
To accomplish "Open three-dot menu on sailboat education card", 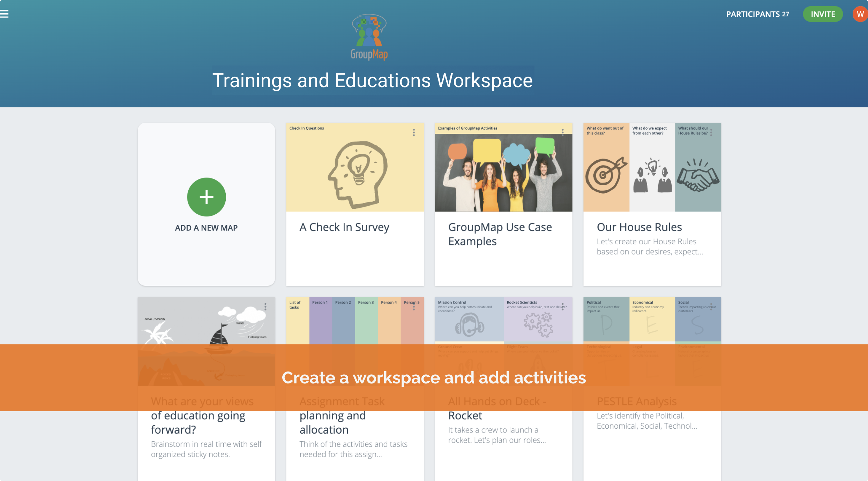I will pyautogui.click(x=265, y=307).
